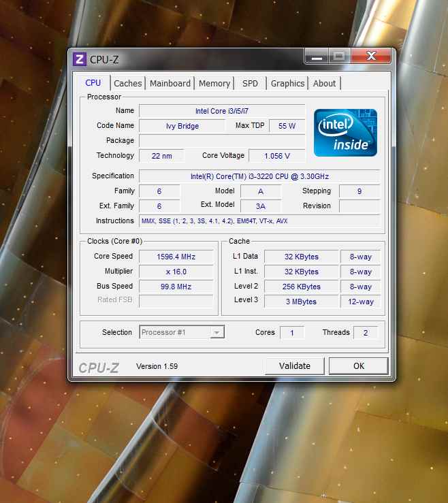This screenshot has height=503, width=448.
Task: Switch to the Caches tab
Action: [x=128, y=84]
